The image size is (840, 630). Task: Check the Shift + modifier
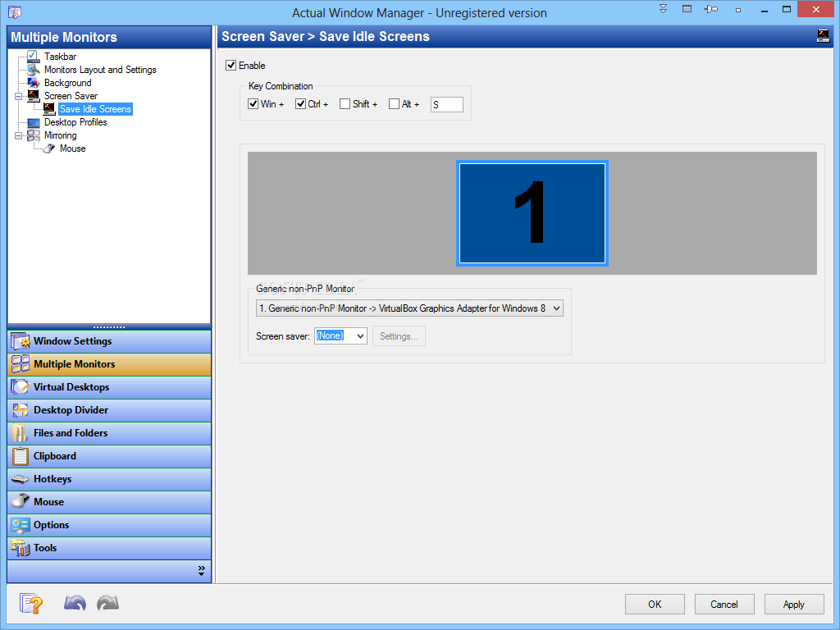pos(345,104)
